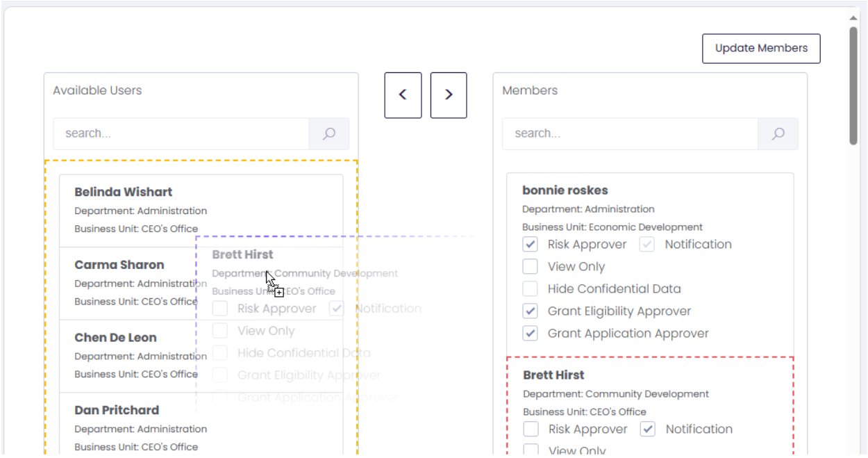Click the left arrow move button
The height and width of the screenshot is (458, 868).
(x=403, y=95)
